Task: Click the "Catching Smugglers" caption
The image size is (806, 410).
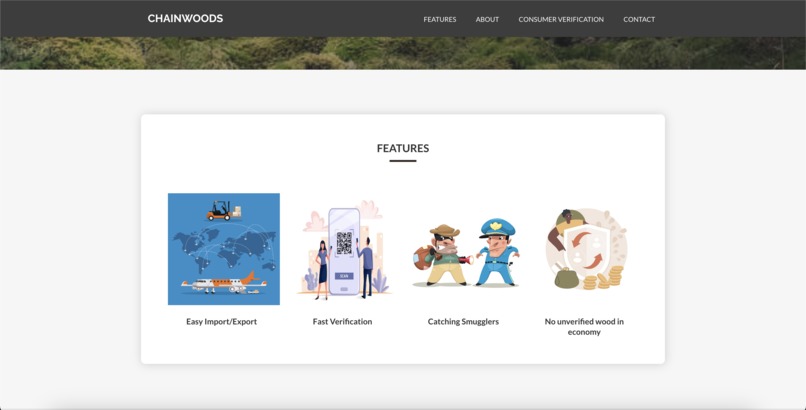Action: (x=463, y=322)
